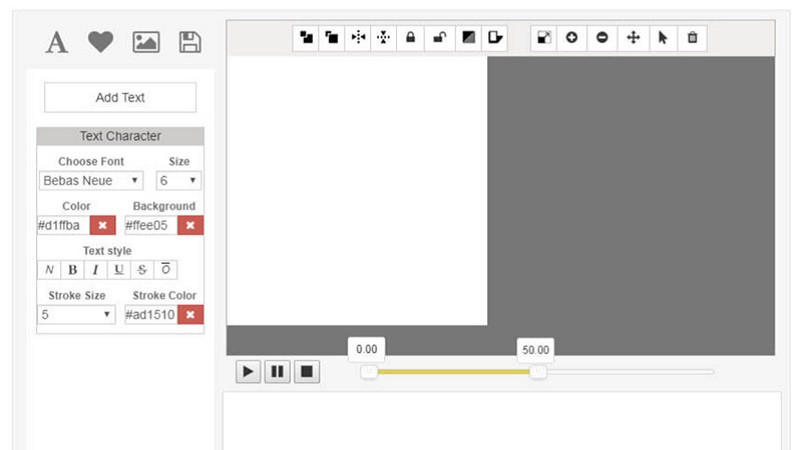Viewport: 800px width, 450px height.
Task: Open the font Size dropdown
Action: 178,181
